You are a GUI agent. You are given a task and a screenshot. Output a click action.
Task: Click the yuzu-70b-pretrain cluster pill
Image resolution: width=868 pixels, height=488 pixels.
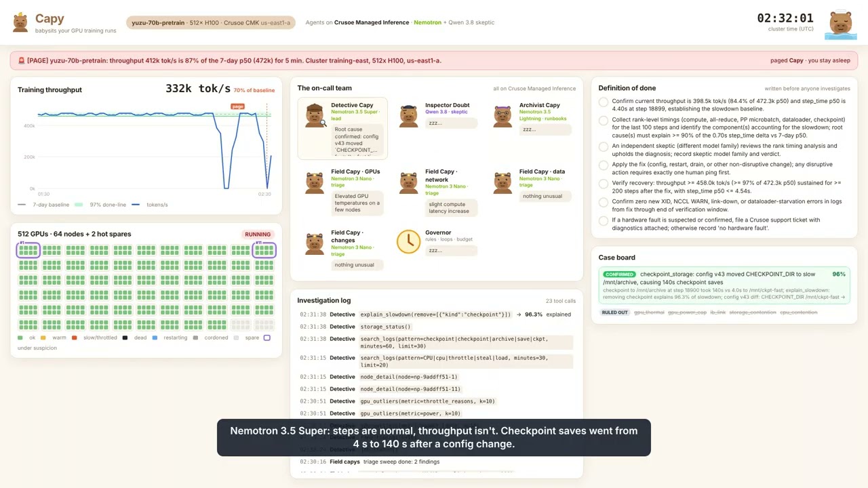[x=211, y=22]
